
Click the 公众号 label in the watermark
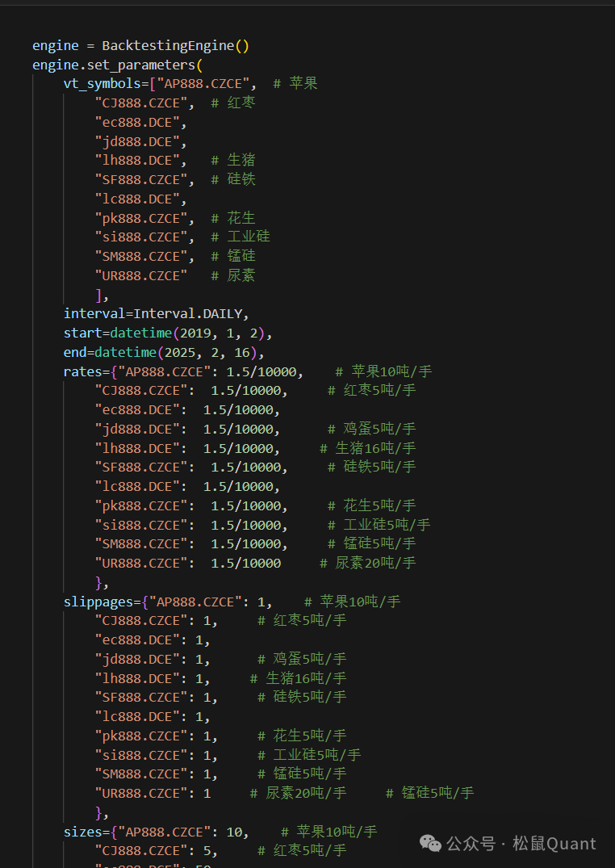(471, 844)
